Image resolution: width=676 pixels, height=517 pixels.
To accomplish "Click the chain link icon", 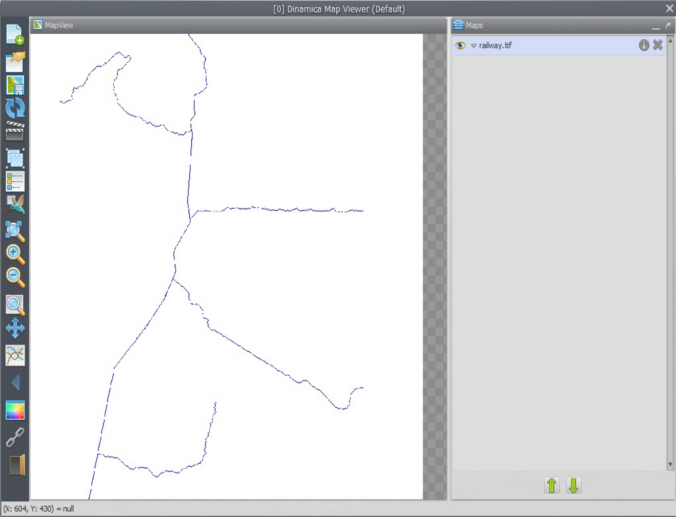I will [15, 437].
